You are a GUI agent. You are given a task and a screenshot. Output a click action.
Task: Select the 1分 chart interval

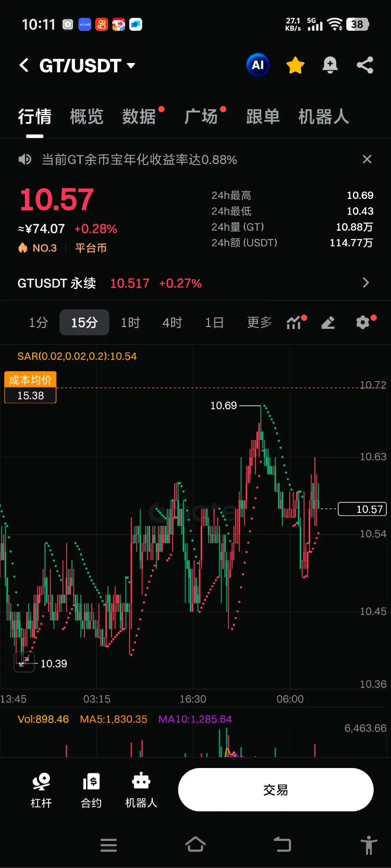click(x=39, y=323)
